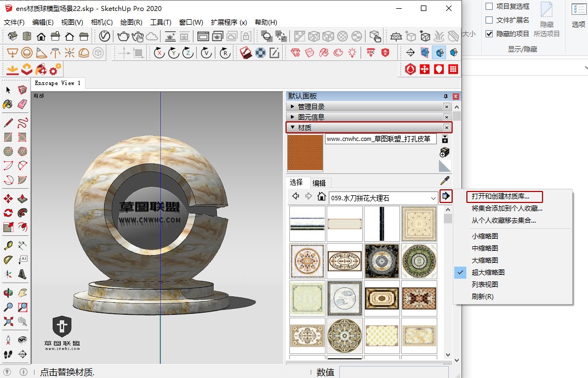Click the Enscape teapot render icon
This screenshot has width=588, height=378.
point(123,36)
